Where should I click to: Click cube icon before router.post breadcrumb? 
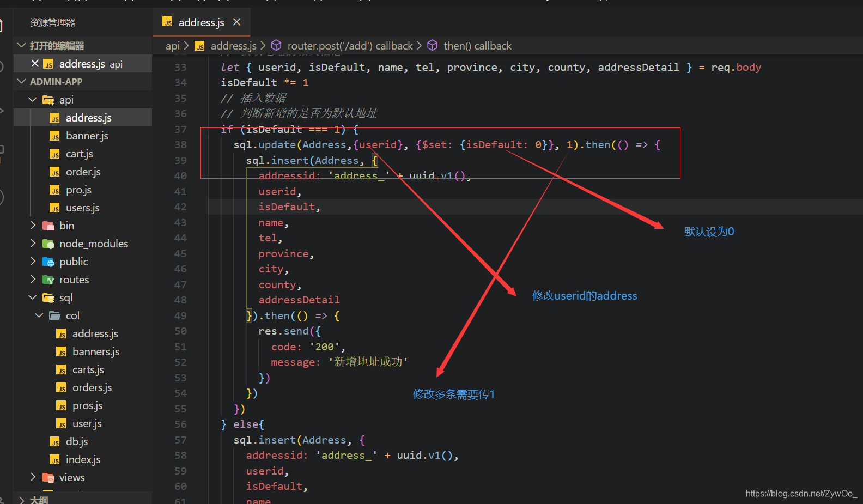click(276, 45)
